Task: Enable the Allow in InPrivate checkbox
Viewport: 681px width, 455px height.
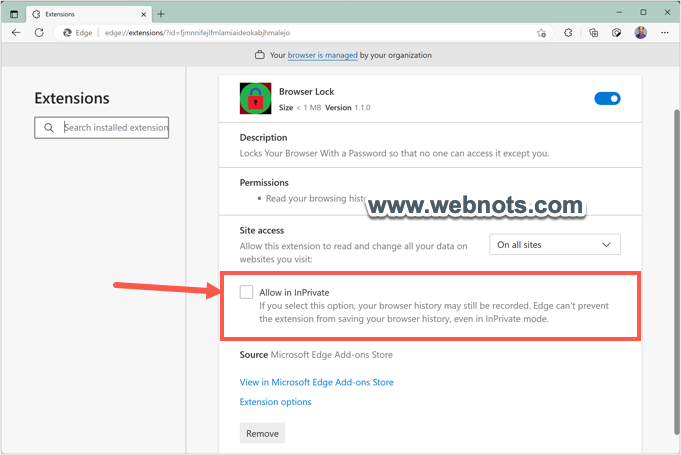Action: [x=246, y=291]
